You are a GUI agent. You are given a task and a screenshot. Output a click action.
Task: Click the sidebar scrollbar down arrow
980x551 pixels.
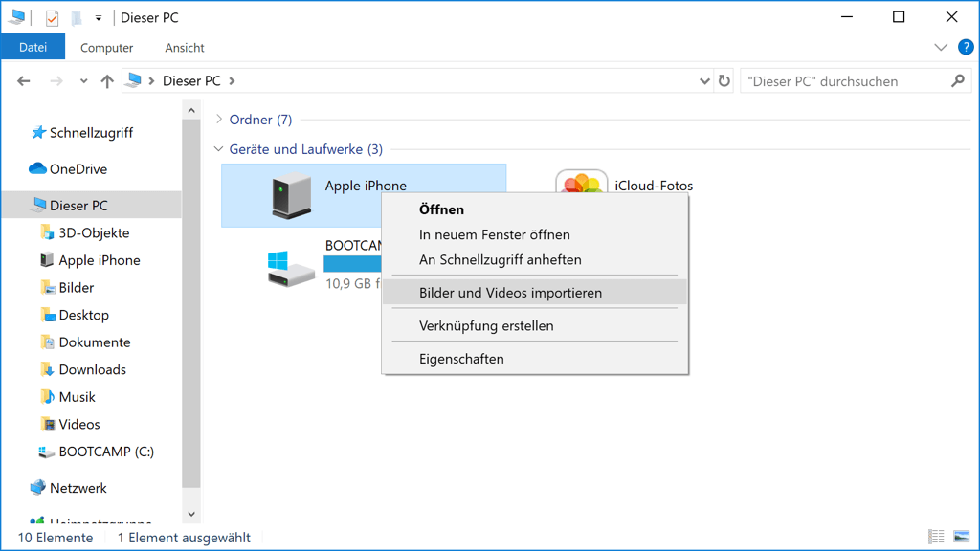[191, 514]
